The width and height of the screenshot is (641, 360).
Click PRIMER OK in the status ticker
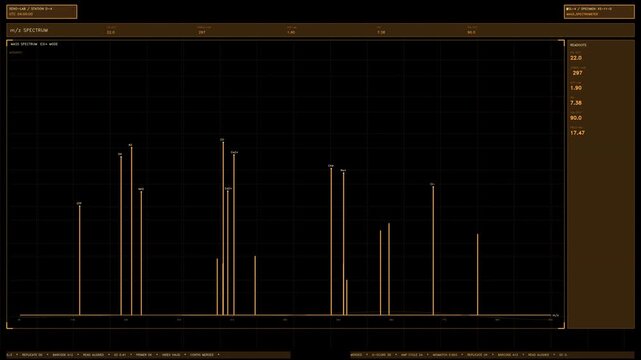point(144,355)
